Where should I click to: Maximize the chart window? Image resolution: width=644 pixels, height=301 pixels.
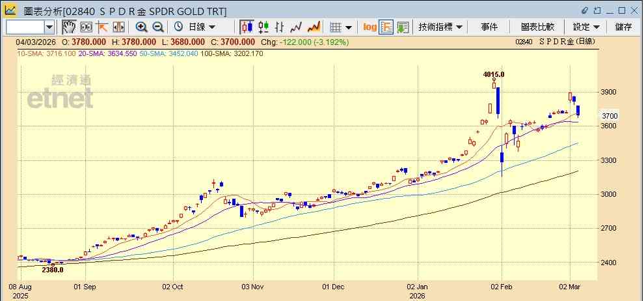622,10
